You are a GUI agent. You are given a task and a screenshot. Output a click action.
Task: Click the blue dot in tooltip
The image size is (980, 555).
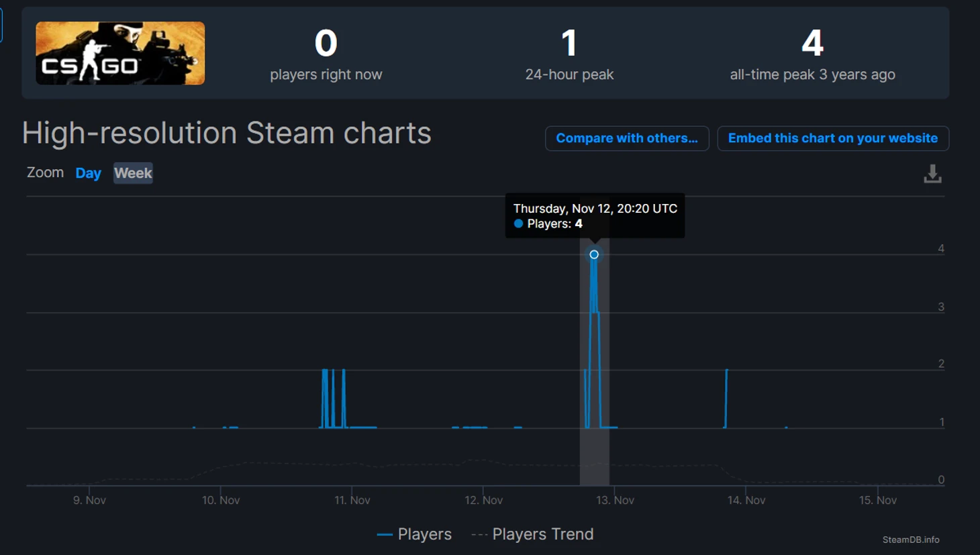(x=518, y=223)
